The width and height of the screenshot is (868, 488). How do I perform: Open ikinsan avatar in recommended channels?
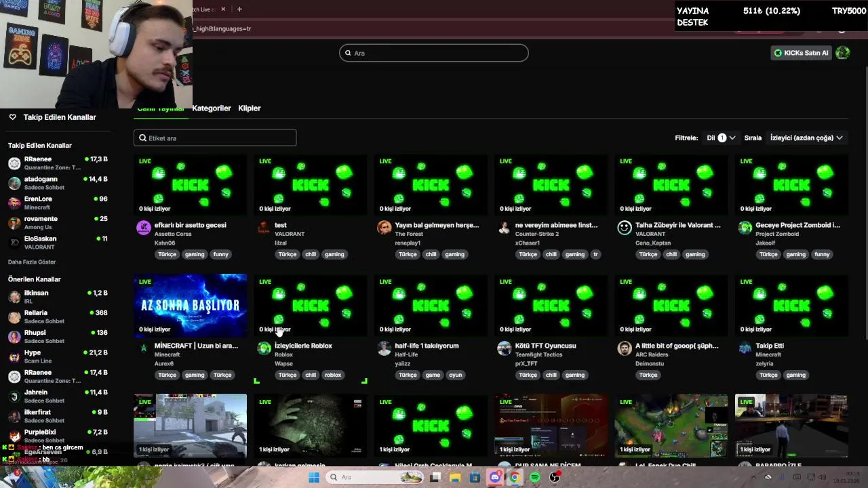pyautogui.click(x=14, y=297)
